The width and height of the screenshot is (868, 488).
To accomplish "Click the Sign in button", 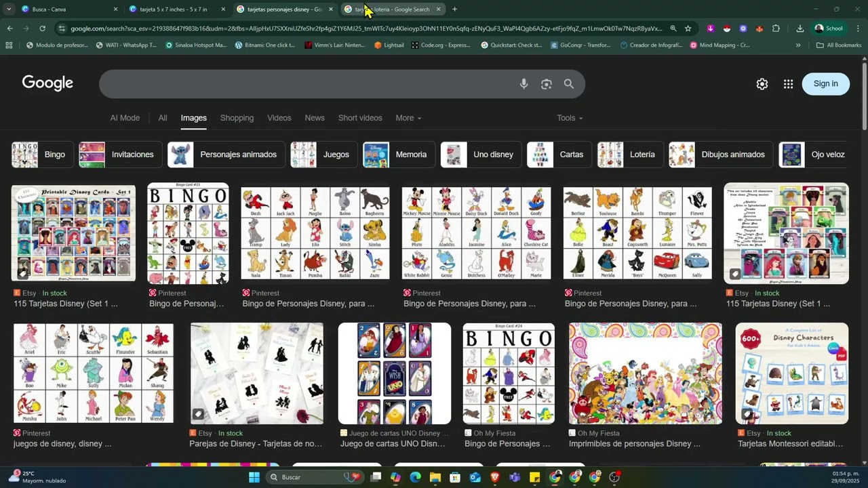I will point(825,83).
